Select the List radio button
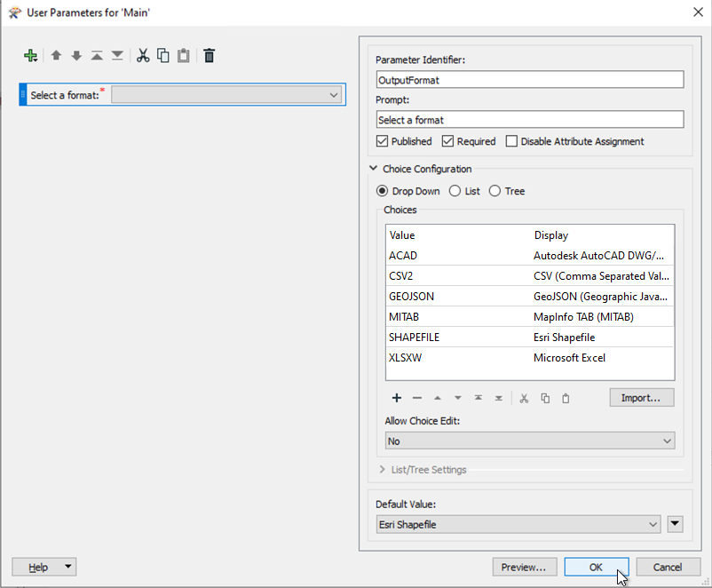Viewport: 712px width, 588px height. (455, 191)
